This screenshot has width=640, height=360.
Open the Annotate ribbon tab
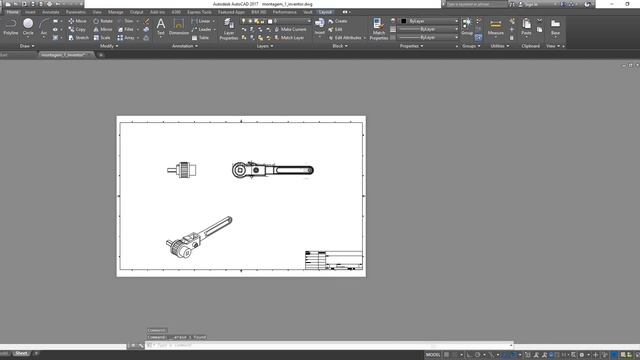pos(51,12)
